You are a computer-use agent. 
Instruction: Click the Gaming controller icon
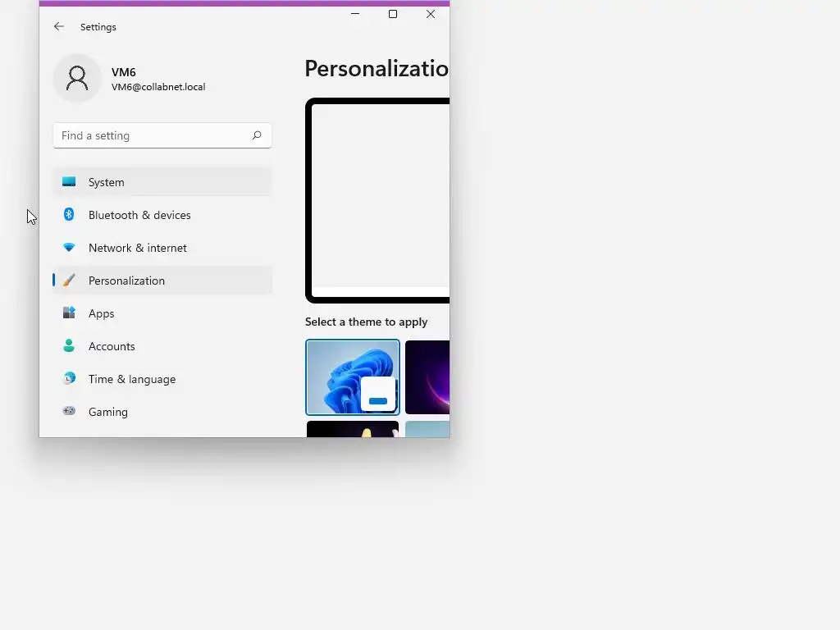click(x=69, y=411)
